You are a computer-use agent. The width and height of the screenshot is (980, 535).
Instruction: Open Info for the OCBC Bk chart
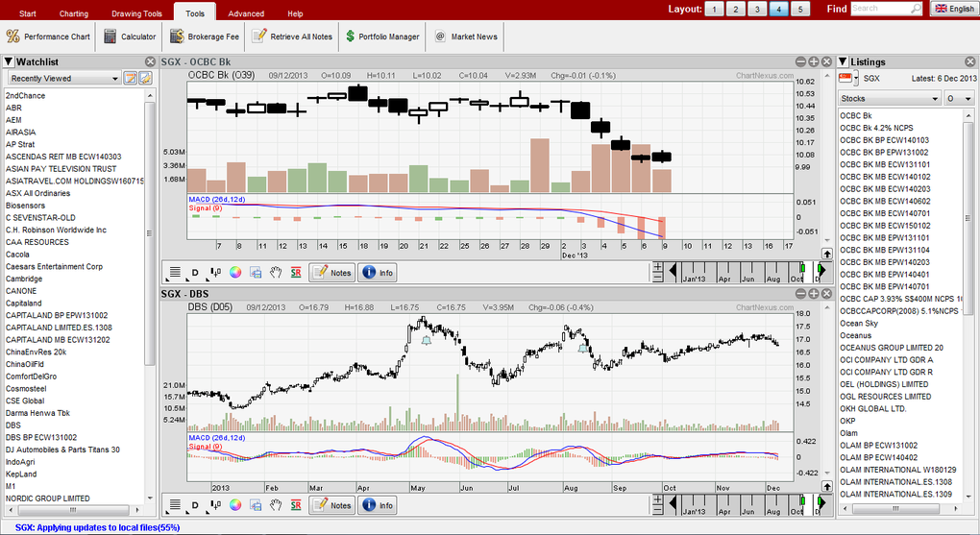[378, 273]
